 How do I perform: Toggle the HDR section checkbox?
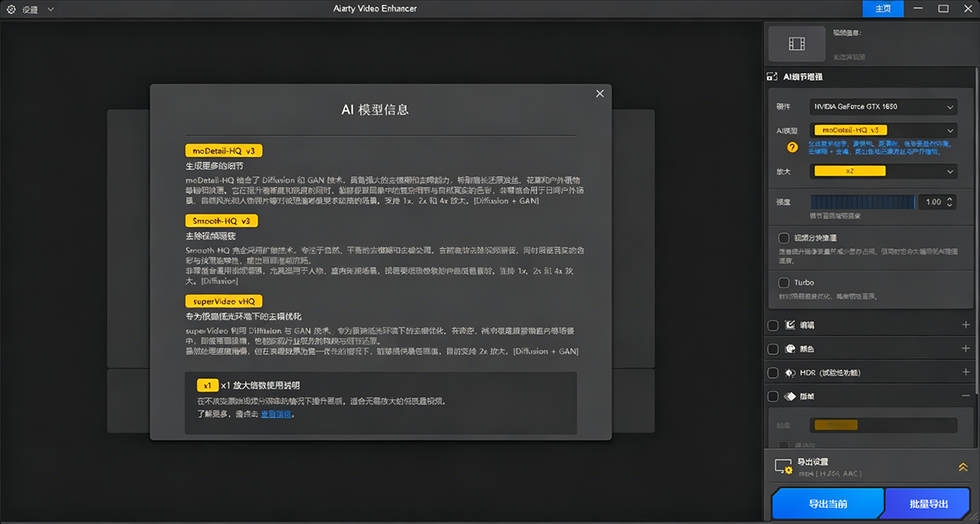click(773, 372)
